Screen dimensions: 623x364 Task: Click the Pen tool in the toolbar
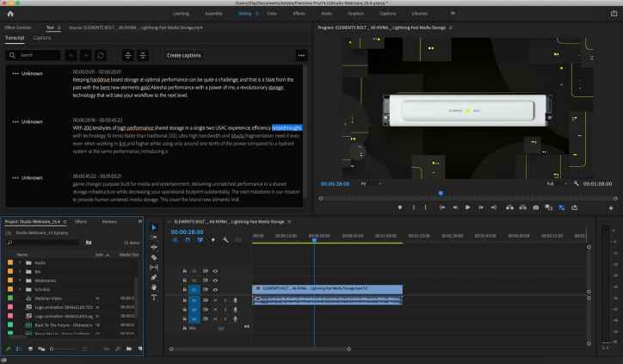[x=154, y=277]
